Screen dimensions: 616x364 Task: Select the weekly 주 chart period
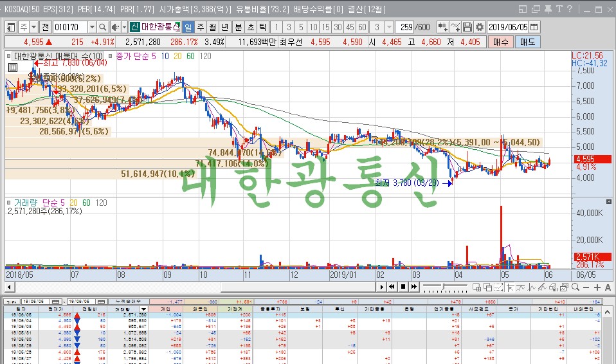pos(201,27)
